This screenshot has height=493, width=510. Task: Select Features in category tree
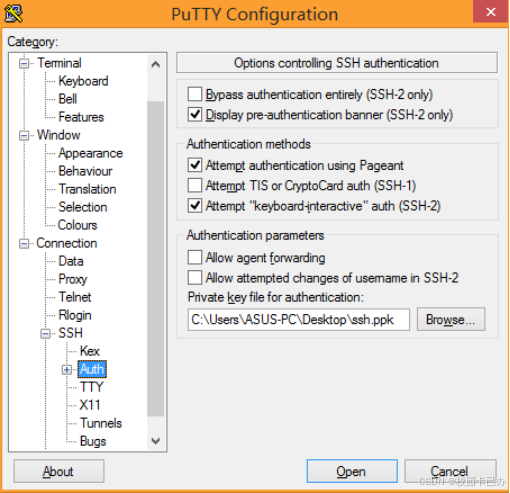coord(81,117)
